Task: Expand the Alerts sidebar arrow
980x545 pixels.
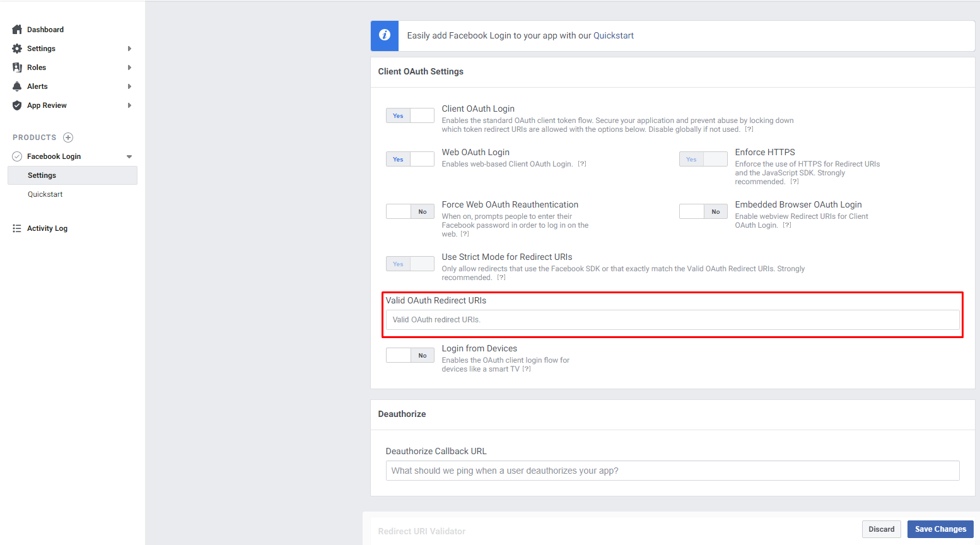Action: click(x=129, y=86)
